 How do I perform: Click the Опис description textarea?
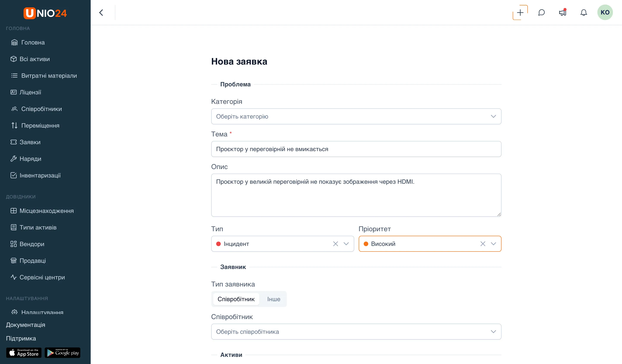(356, 195)
